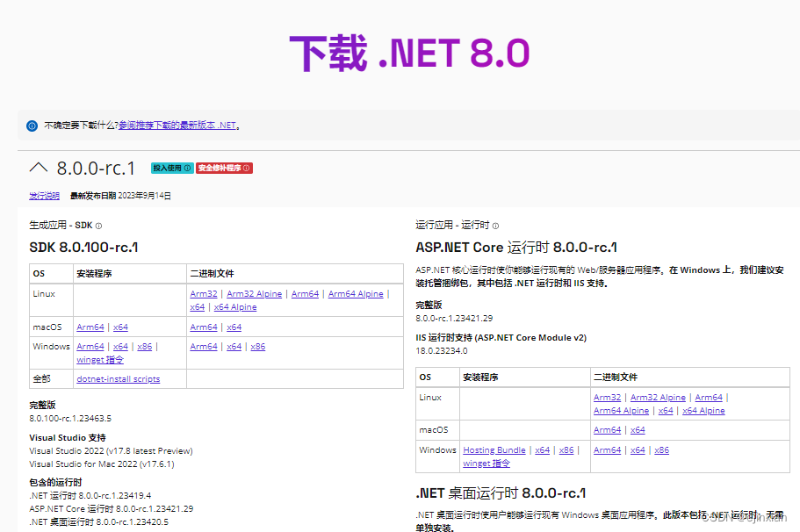Download SDK Windows x64 binary
The height and width of the screenshot is (532, 800).
tap(234, 347)
